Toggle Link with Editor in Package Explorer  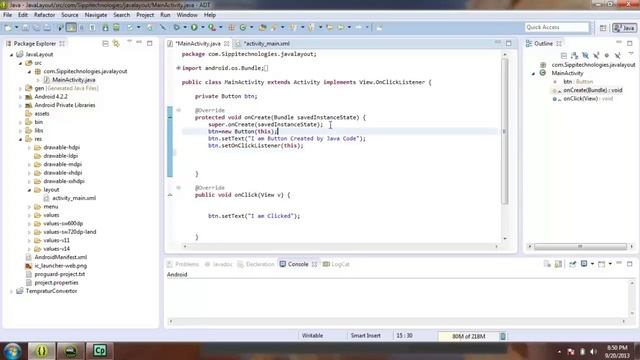116,43
